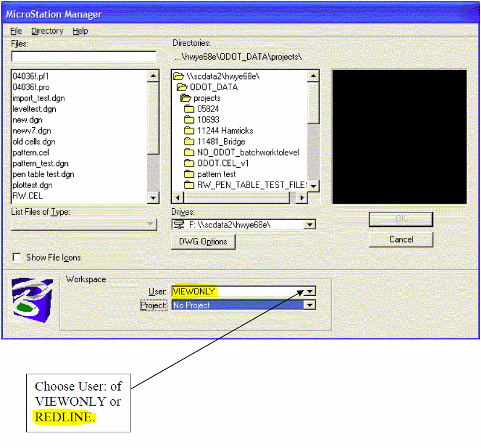The image size is (481, 448).
Task: Select directory name pattern test
Action: pyautogui.click(x=216, y=174)
